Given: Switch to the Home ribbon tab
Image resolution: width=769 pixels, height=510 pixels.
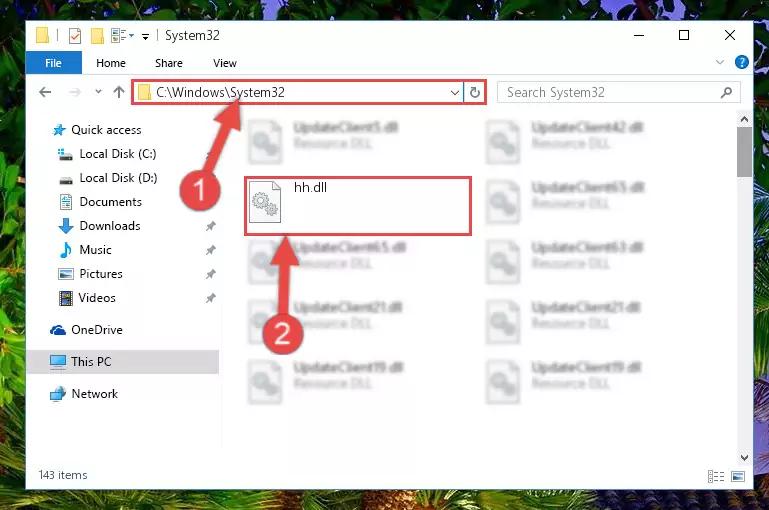Looking at the screenshot, I should [111, 63].
